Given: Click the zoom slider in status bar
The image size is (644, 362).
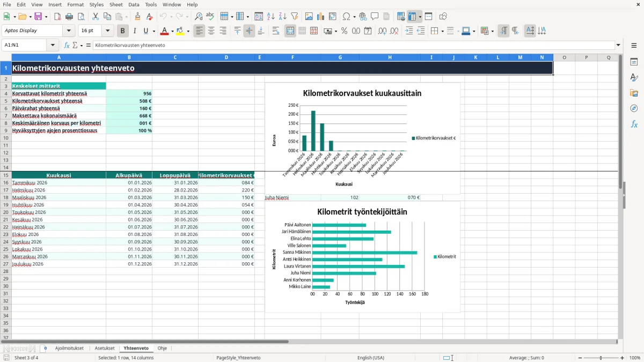Looking at the screenshot, I should 601,358.
